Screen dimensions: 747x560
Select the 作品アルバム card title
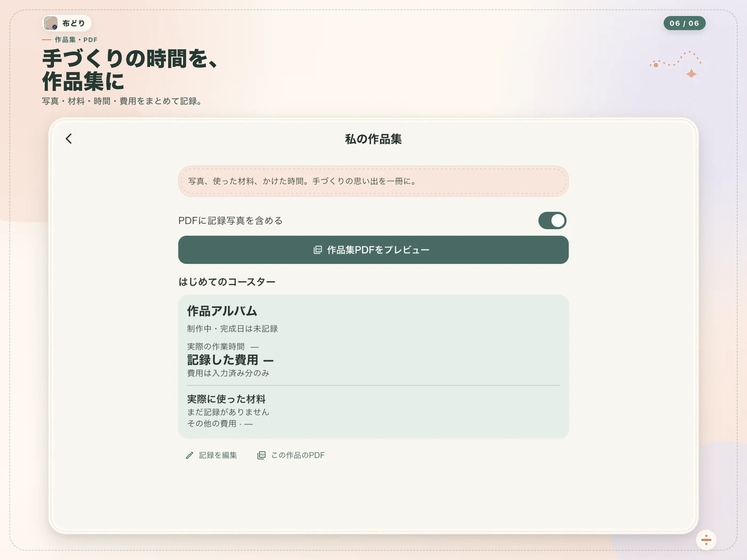click(222, 311)
